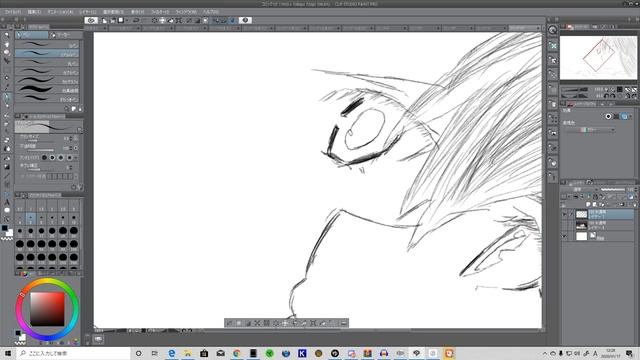Toggle Snap to ruler
Viewport: 640px width, 360px height.
(x=217, y=20)
